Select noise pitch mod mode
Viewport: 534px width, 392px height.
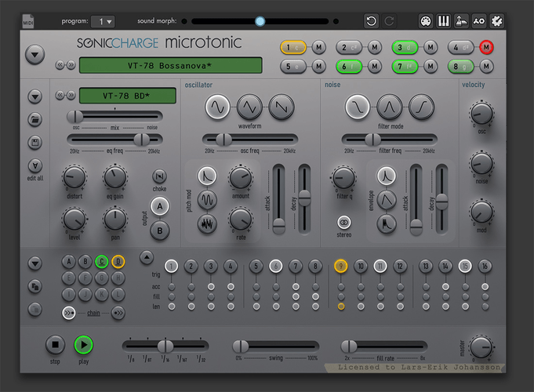coord(207,223)
